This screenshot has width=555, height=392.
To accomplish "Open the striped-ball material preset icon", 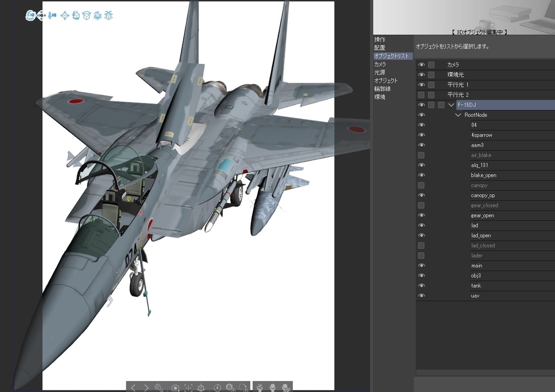I will click(x=260, y=388).
